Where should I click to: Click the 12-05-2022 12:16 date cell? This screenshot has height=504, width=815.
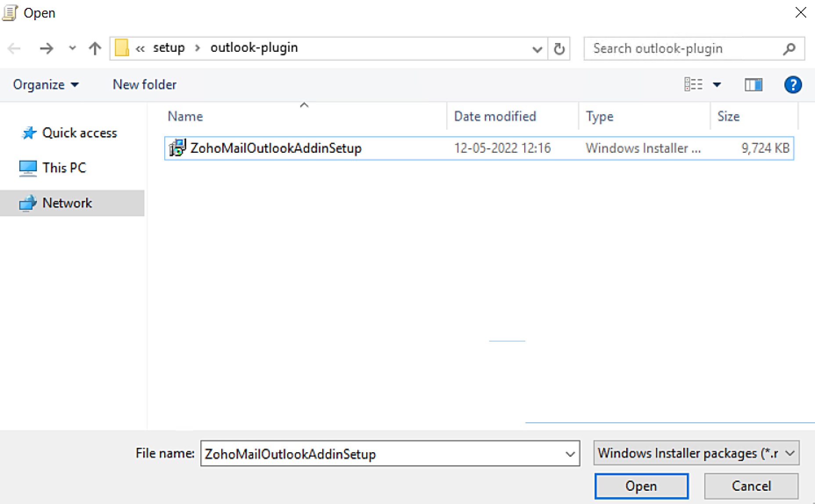[x=502, y=148]
